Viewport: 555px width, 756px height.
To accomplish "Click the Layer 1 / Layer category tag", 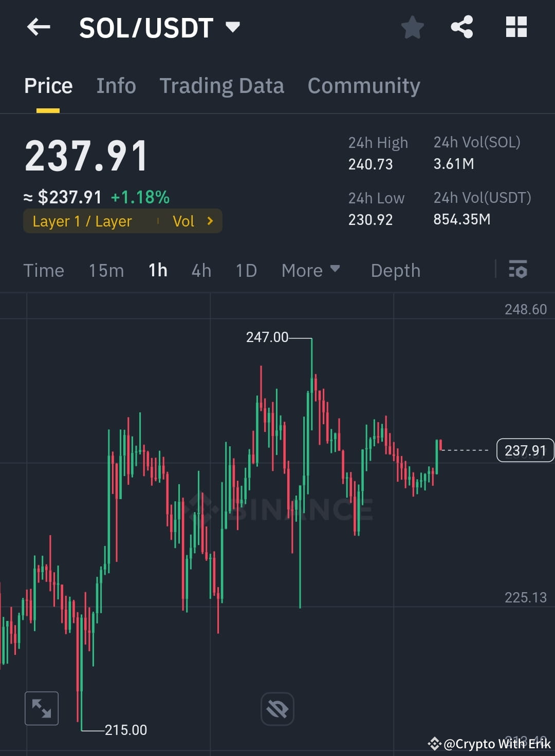I will click(x=82, y=221).
